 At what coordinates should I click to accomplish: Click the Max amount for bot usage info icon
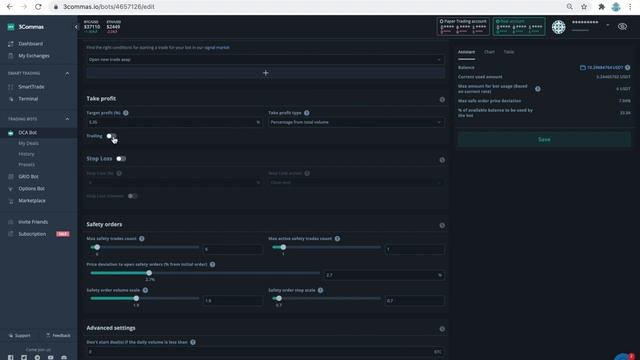(x=538, y=89)
